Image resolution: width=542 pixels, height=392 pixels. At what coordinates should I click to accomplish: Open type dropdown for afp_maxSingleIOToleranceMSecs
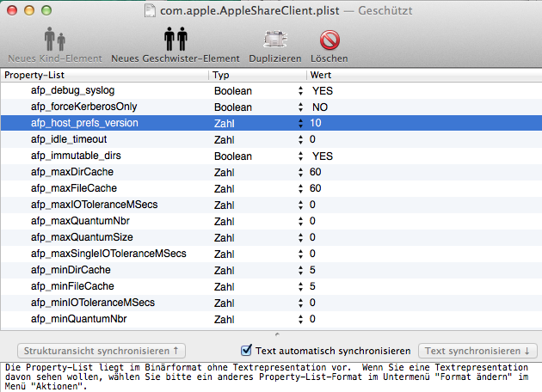[300, 254]
